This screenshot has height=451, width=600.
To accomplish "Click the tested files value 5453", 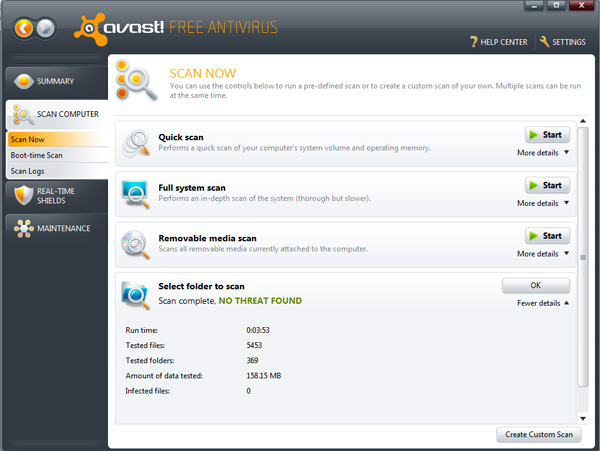I will click(254, 345).
